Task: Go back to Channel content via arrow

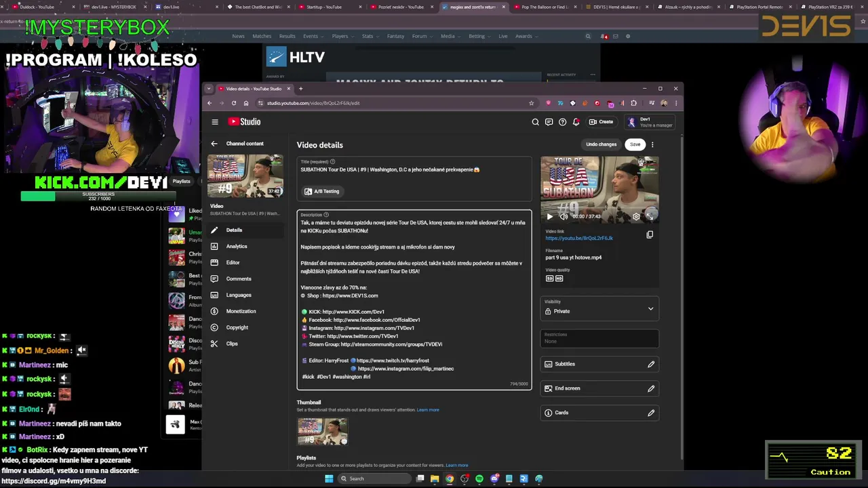Action: click(214, 144)
